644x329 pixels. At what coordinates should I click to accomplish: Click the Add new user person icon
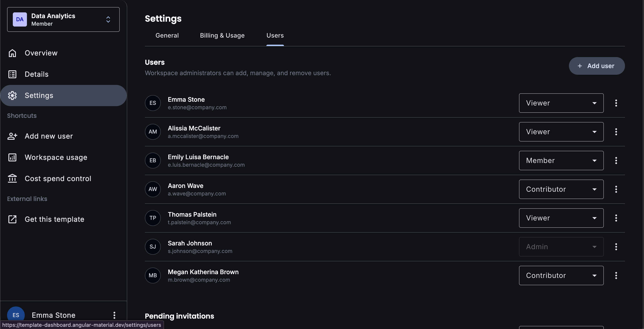tap(12, 136)
